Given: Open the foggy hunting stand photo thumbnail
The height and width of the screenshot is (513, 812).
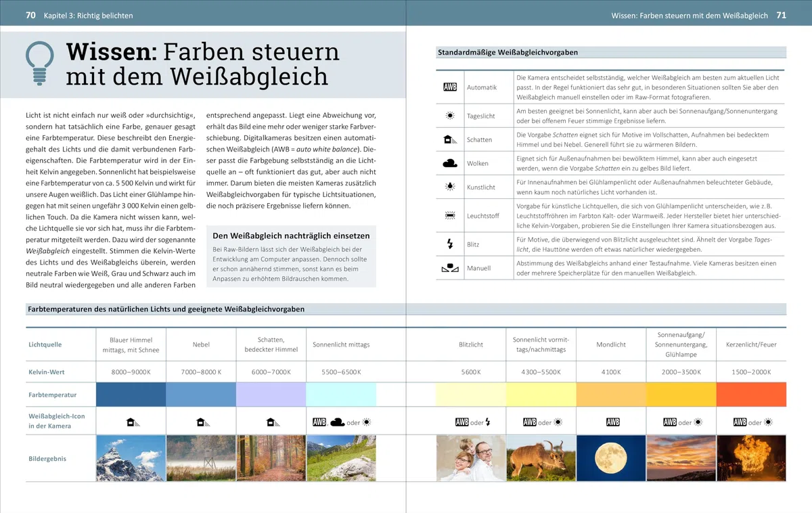Looking at the screenshot, I should (201, 458).
